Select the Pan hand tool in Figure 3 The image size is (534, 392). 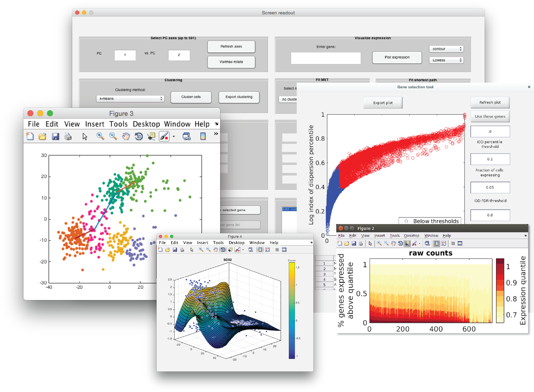pyautogui.click(x=126, y=136)
